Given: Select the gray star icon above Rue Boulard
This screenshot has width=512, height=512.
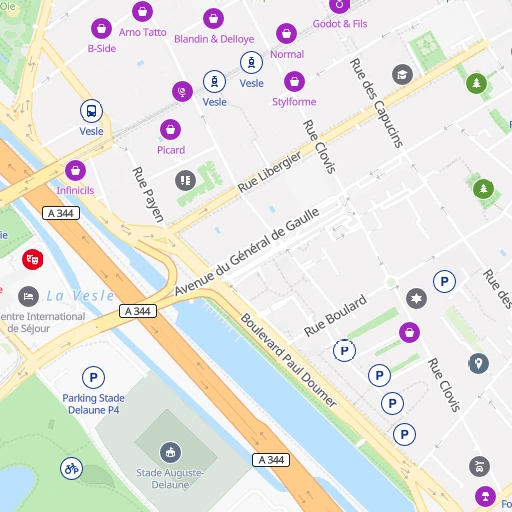Looking at the screenshot, I should pyautogui.click(x=416, y=298).
